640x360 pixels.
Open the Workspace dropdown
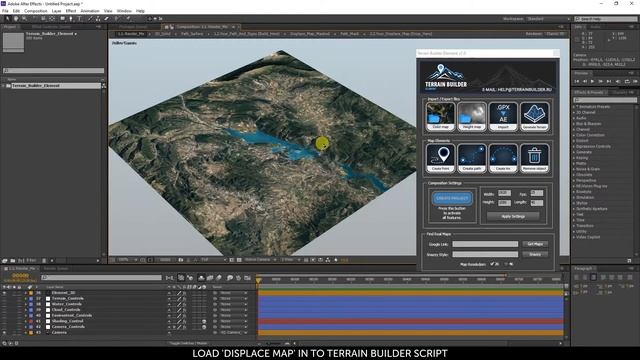click(x=548, y=19)
